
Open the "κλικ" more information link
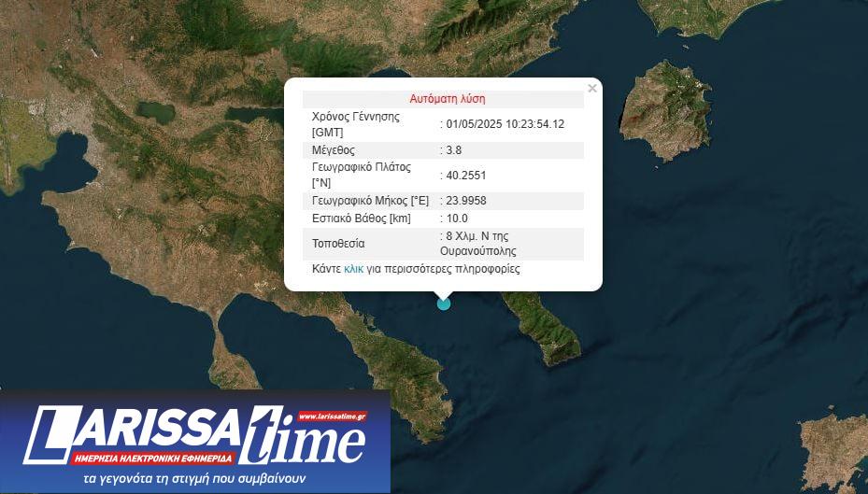click(x=353, y=269)
